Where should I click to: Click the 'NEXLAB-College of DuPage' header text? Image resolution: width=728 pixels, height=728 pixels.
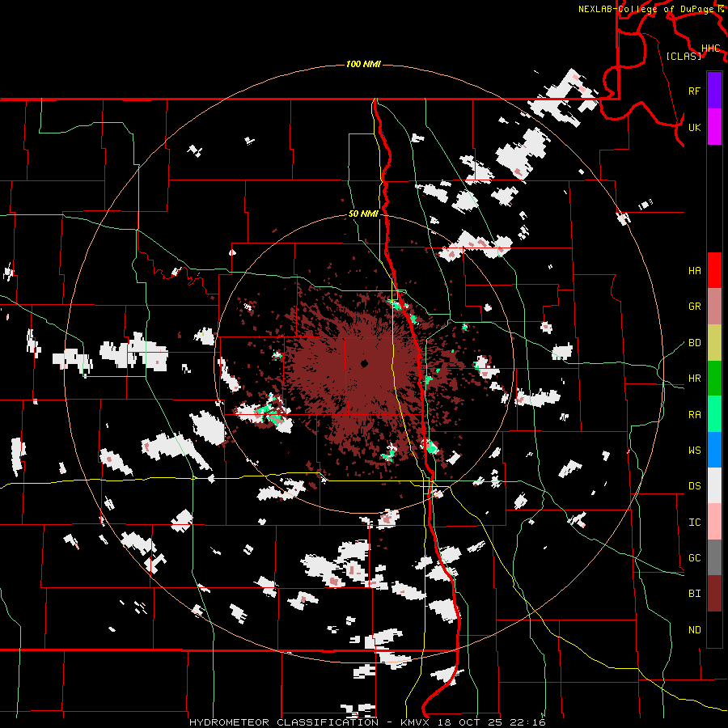point(645,9)
